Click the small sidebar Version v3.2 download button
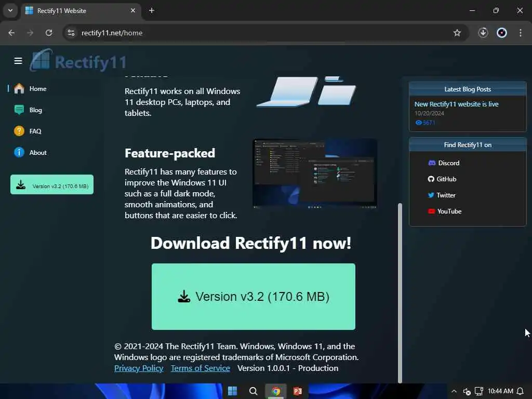Image resolution: width=532 pixels, height=399 pixels. 52,184
